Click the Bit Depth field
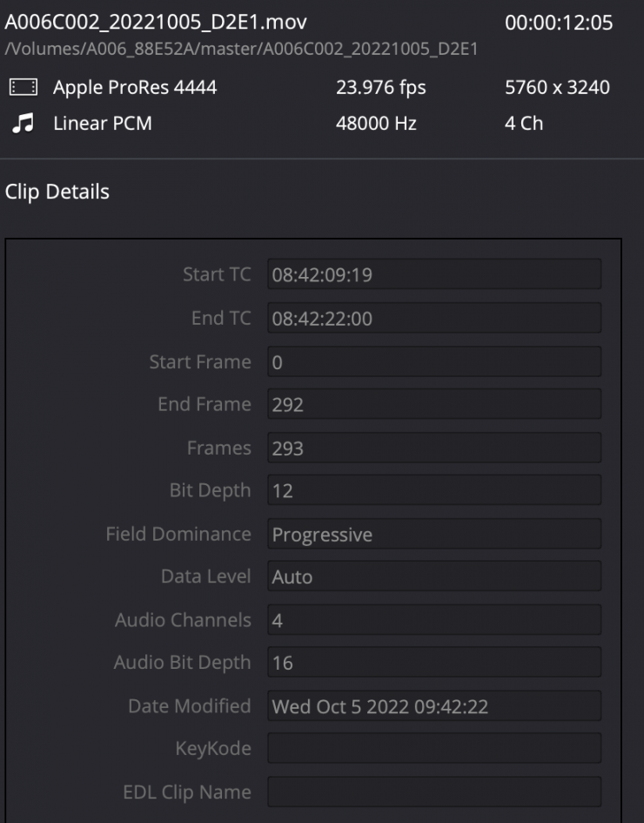Image resolution: width=644 pixels, height=823 pixels. [433, 490]
